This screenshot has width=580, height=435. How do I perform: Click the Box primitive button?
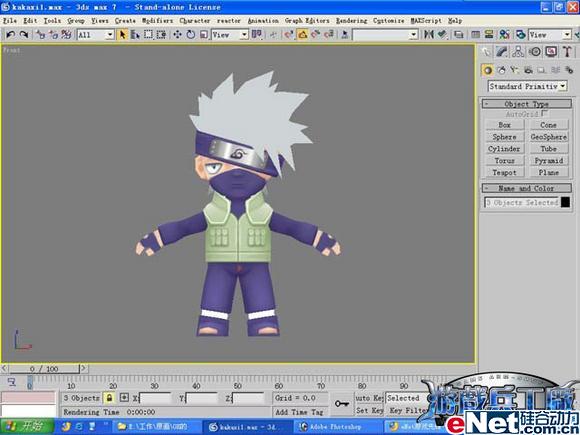(x=505, y=125)
